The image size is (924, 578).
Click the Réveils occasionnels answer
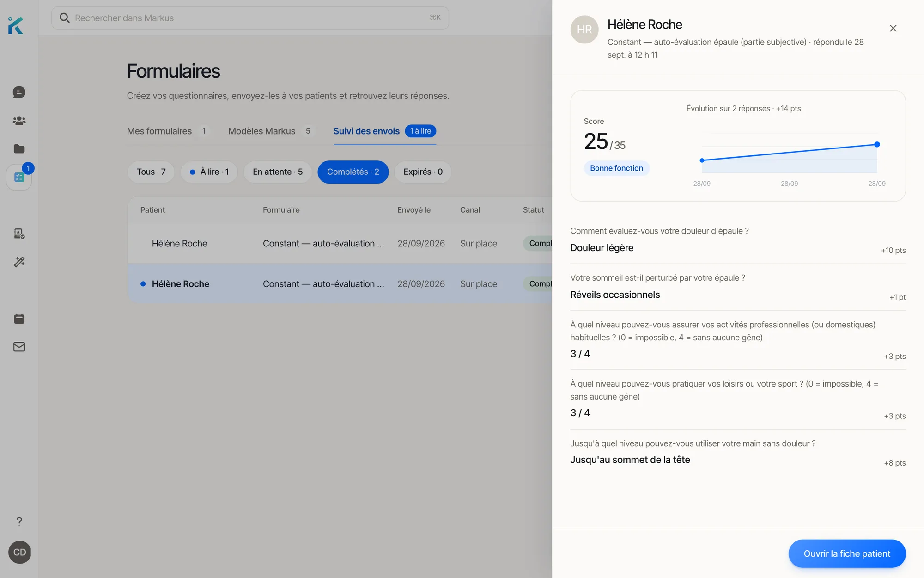tap(615, 295)
